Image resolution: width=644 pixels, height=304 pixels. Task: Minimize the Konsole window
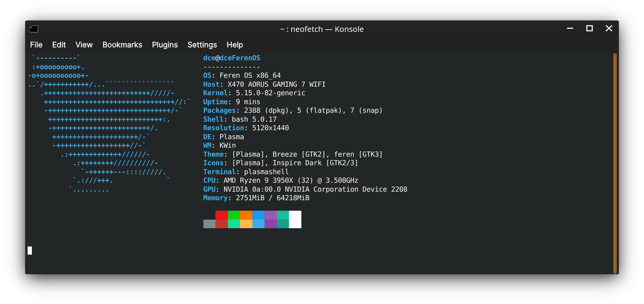coord(570,28)
